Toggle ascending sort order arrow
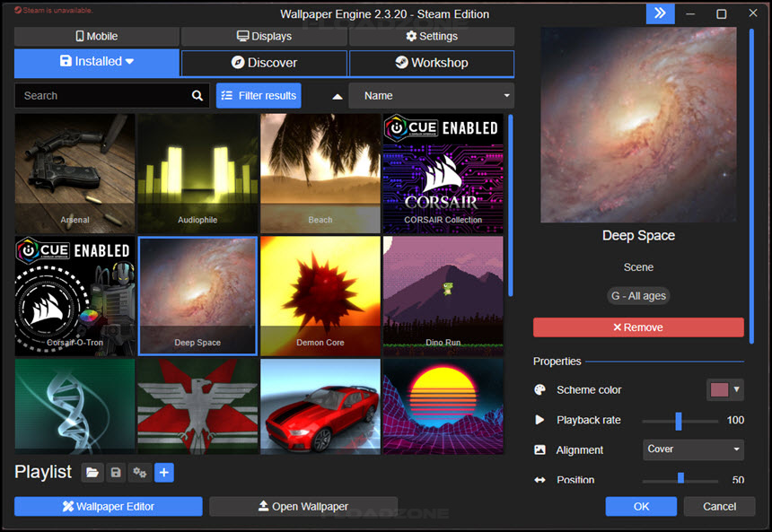The width and height of the screenshot is (772, 532). pos(338,97)
